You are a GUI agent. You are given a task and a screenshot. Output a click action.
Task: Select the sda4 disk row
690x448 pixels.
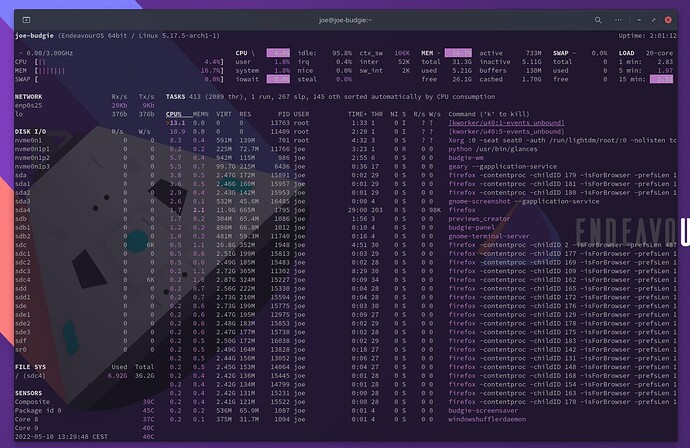click(84, 210)
